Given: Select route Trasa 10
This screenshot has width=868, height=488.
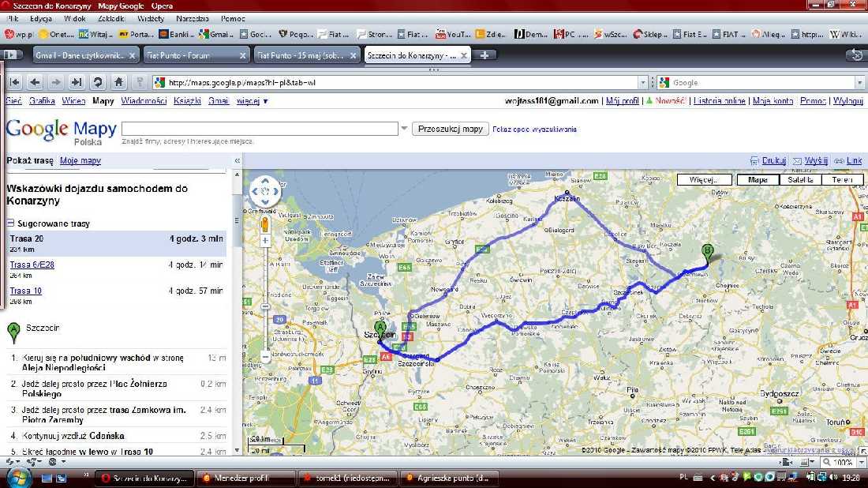Looking at the screenshot, I should coord(25,291).
